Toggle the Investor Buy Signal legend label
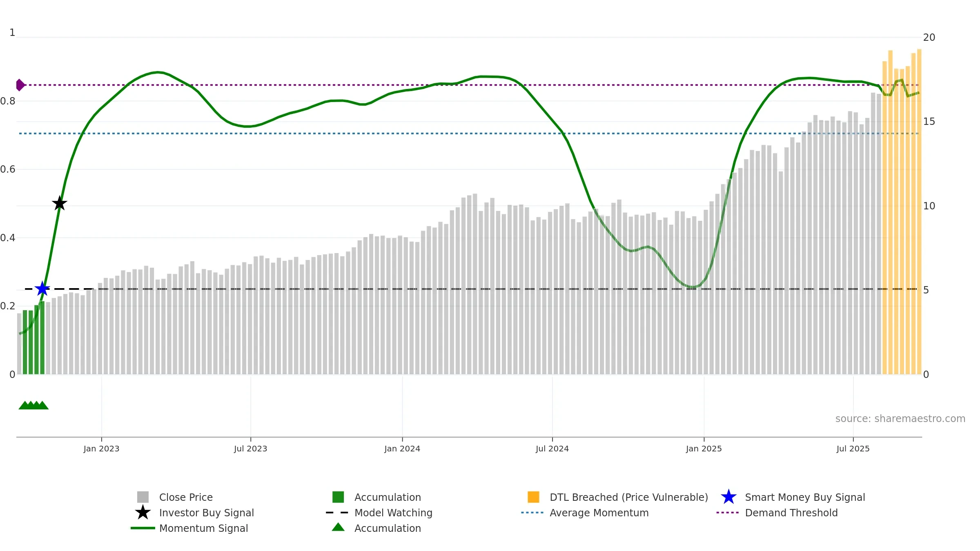Screen dimensions: 980x551 207,513
